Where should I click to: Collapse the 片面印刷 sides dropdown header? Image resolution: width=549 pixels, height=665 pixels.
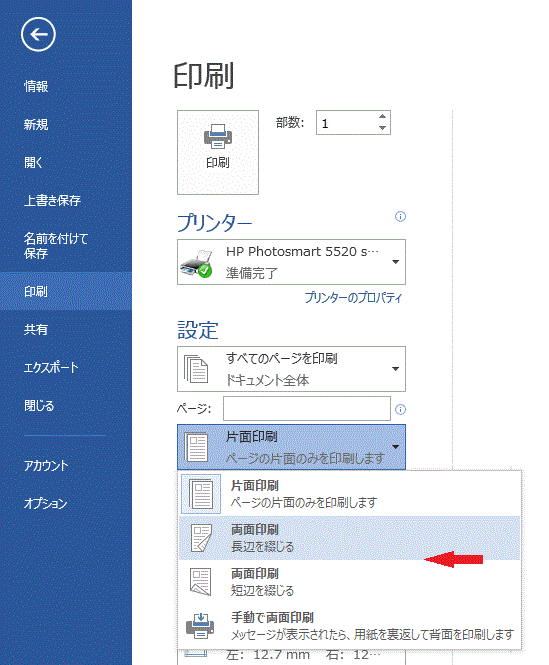(291, 447)
